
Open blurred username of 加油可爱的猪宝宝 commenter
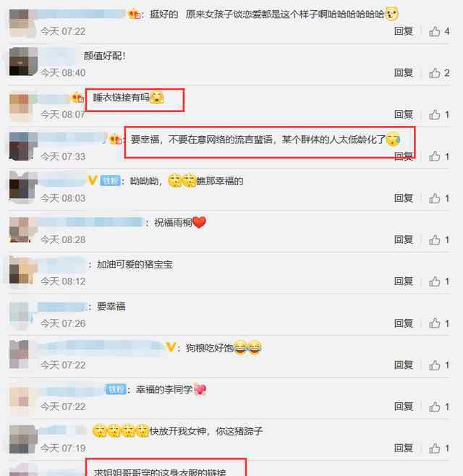point(63,265)
